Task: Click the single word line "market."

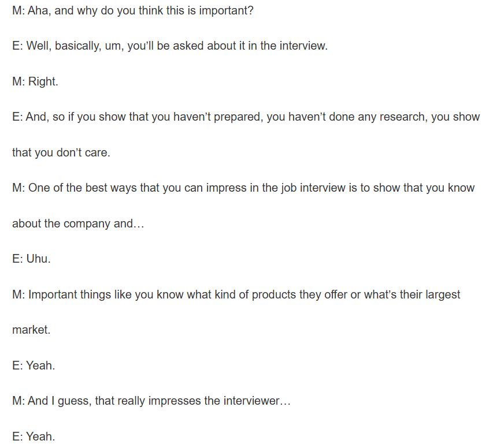Action: (31, 330)
